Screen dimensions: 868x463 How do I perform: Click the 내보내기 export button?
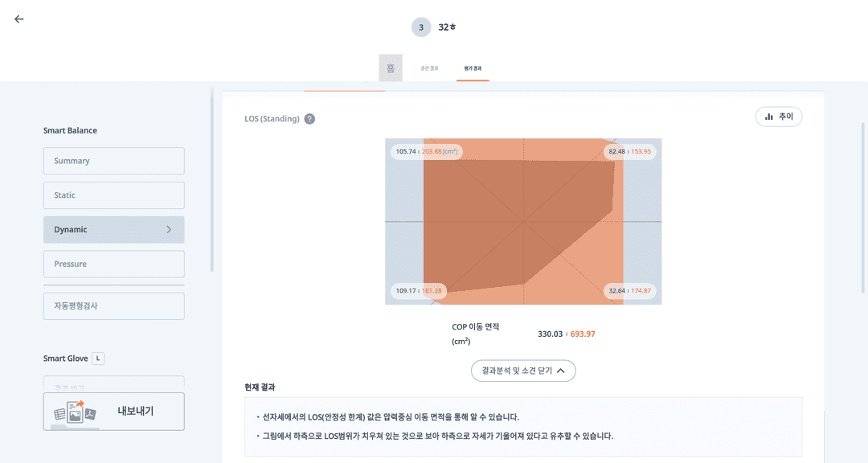click(134, 412)
